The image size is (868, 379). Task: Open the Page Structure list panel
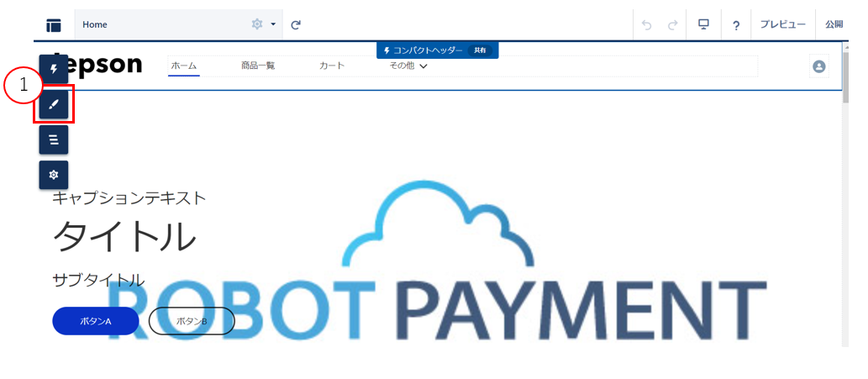point(54,139)
